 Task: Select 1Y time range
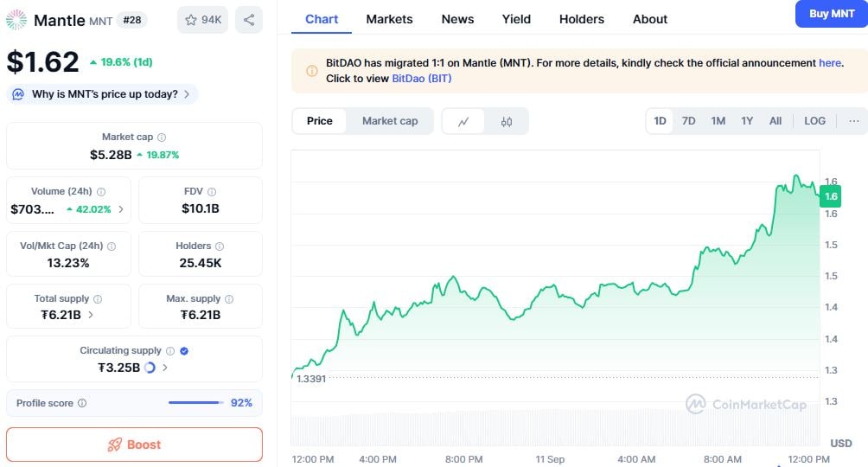[747, 121]
